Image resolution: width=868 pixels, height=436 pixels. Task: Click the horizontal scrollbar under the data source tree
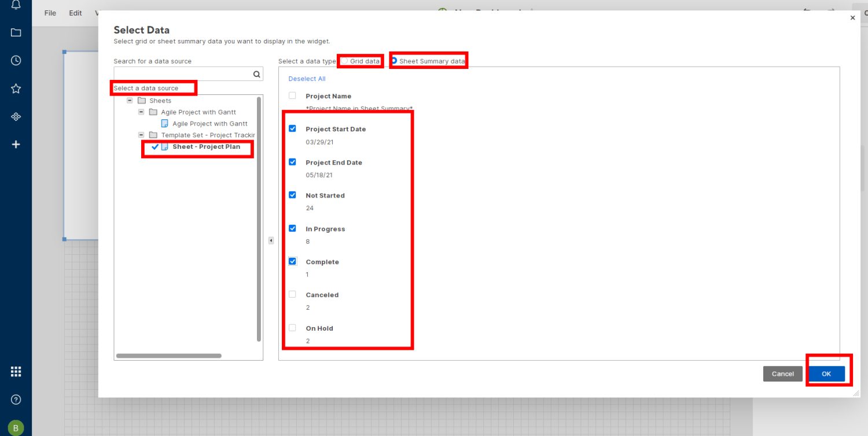(x=169, y=356)
